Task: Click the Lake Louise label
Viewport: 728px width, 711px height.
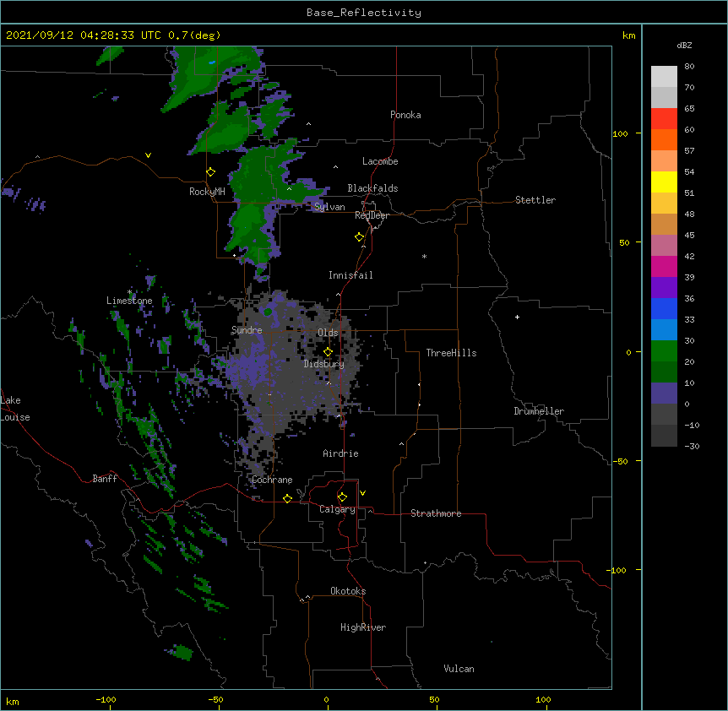Action: (x=15, y=409)
